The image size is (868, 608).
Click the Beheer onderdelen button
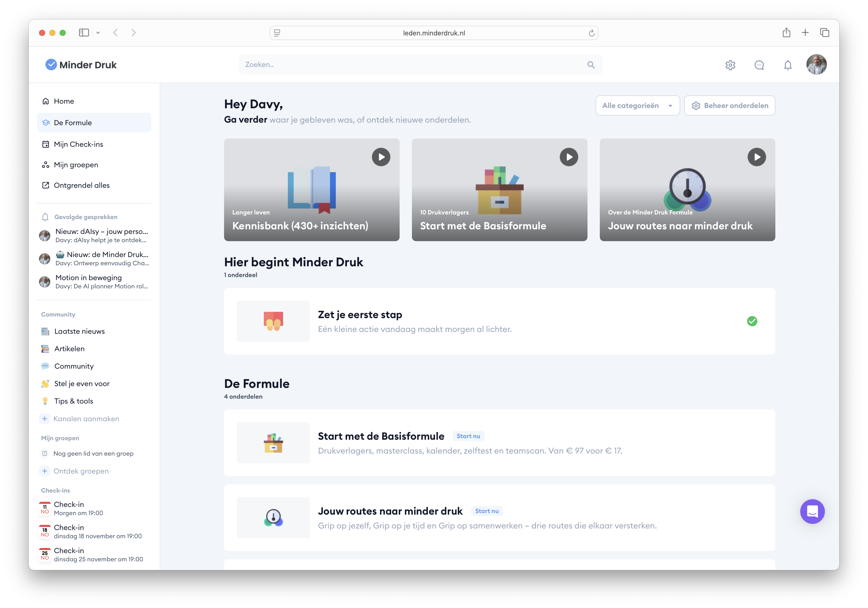[729, 105]
